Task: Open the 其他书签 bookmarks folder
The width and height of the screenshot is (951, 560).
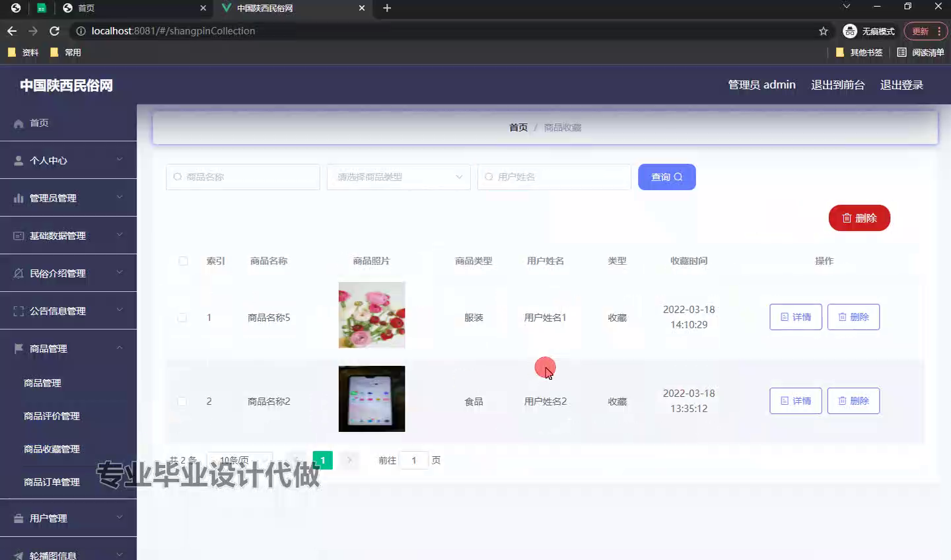Action: 859,52
